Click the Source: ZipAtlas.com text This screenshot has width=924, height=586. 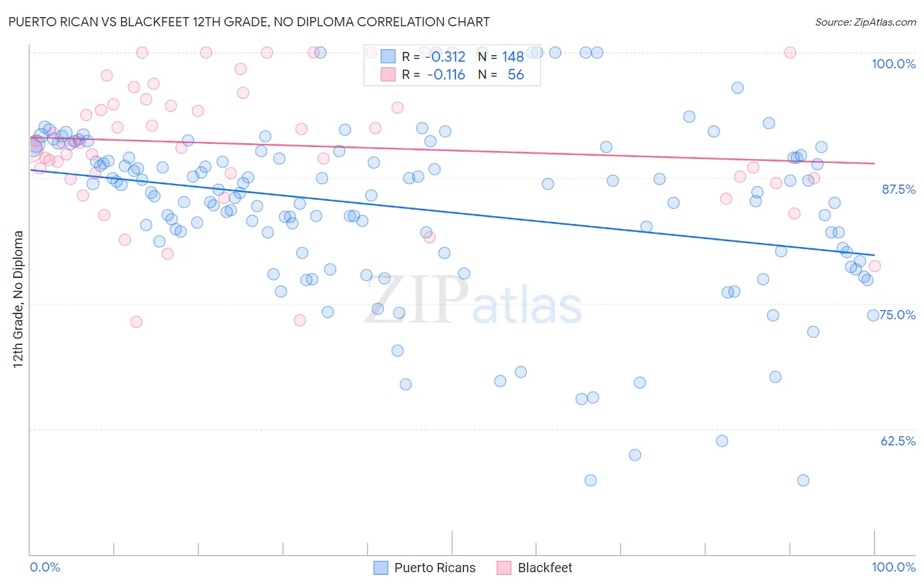point(866,22)
